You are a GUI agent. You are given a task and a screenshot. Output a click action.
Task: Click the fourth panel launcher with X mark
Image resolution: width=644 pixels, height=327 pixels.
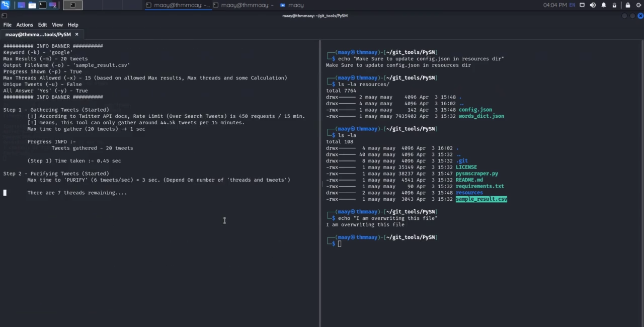click(x=52, y=5)
